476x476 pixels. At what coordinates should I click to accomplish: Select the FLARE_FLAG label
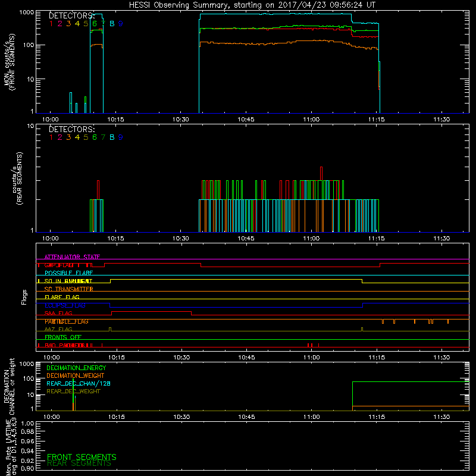[x=62, y=297]
